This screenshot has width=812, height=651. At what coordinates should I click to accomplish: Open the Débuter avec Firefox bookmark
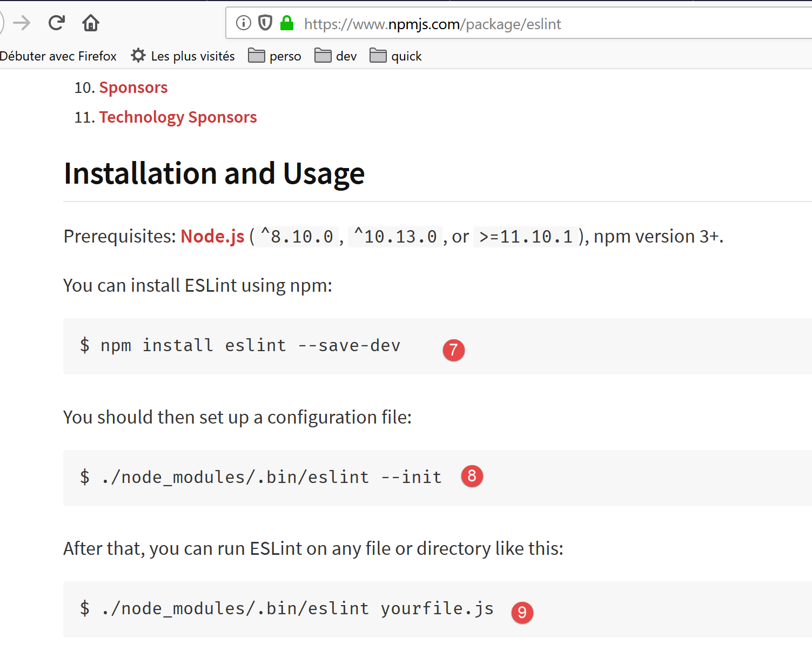click(58, 56)
